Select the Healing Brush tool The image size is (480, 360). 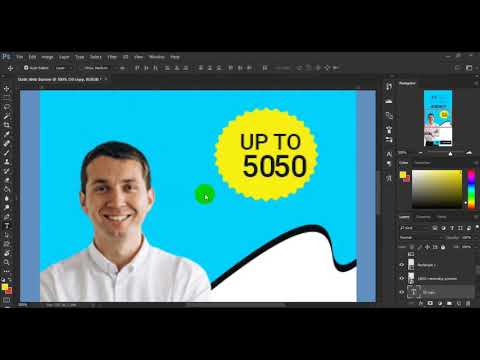6,143
